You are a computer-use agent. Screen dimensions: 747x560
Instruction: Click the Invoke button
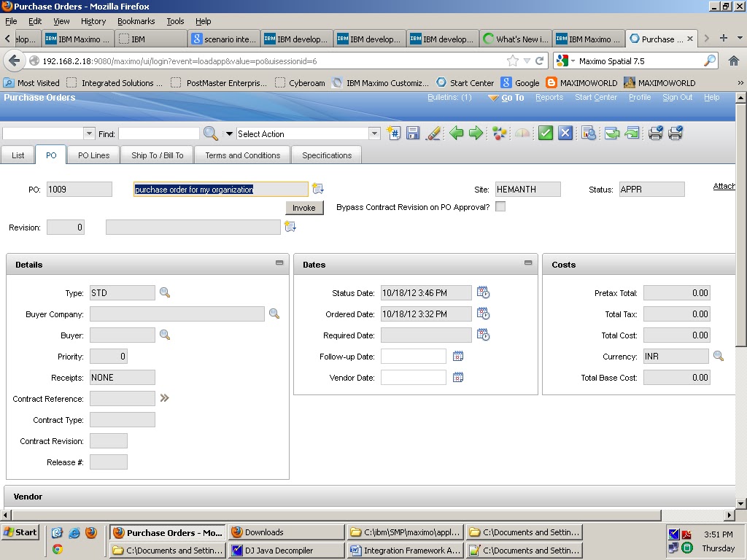(x=304, y=207)
